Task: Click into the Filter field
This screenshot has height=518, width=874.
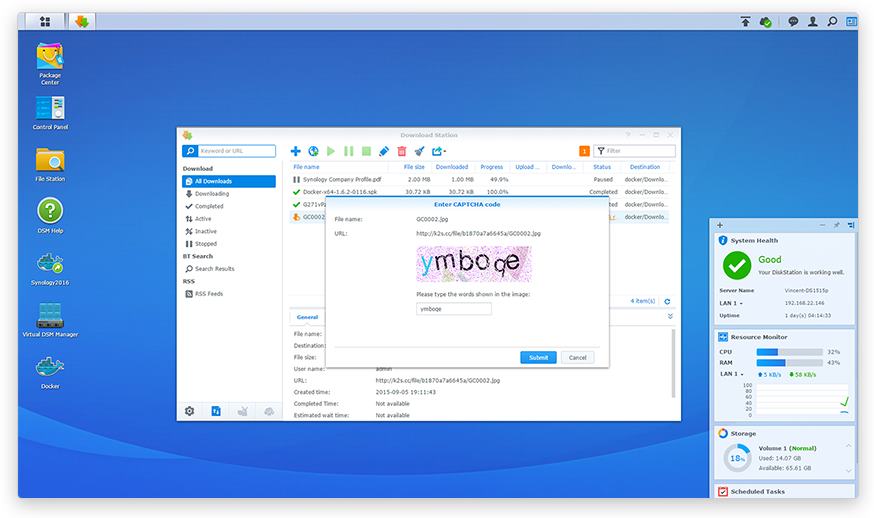Action: coord(634,151)
